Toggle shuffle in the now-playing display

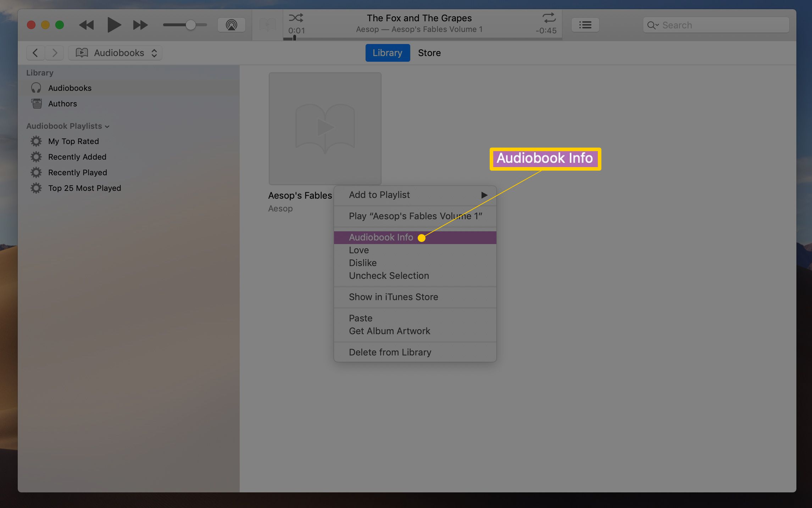296,17
